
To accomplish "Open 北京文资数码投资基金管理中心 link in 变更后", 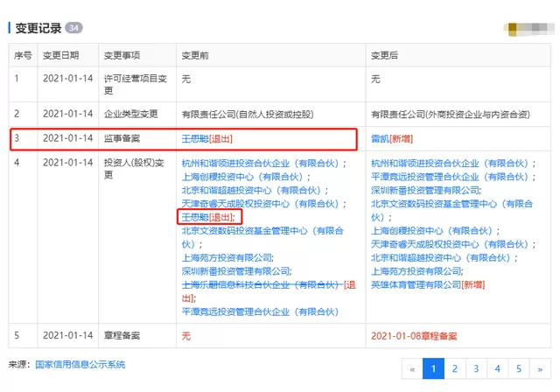I will (x=451, y=210).
